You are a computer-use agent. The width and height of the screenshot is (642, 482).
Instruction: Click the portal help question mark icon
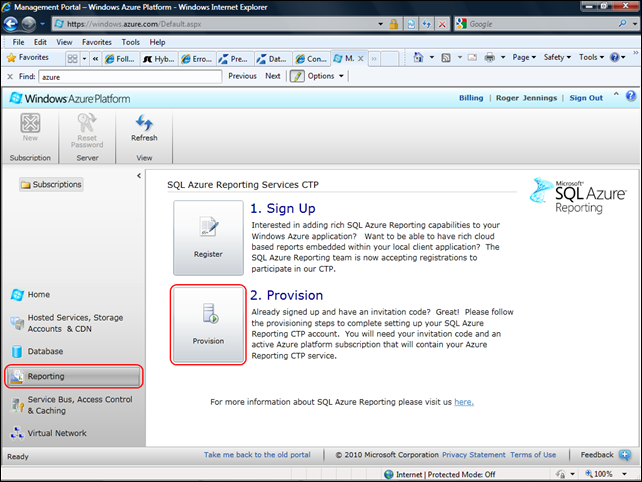(631, 96)
